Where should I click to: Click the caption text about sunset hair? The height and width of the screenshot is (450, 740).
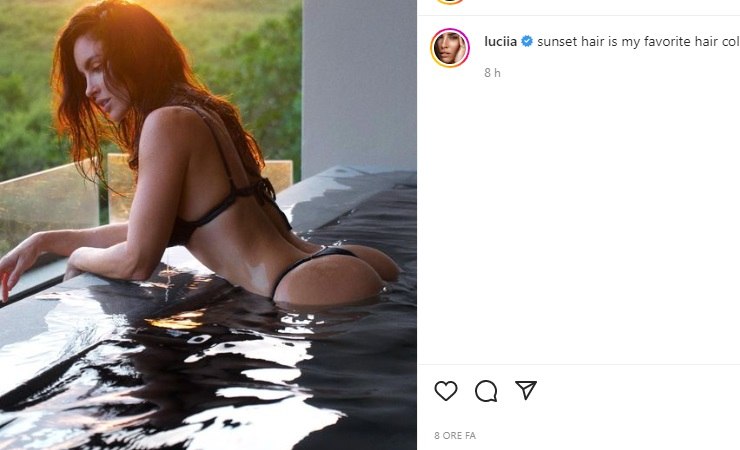pos(638,42)
